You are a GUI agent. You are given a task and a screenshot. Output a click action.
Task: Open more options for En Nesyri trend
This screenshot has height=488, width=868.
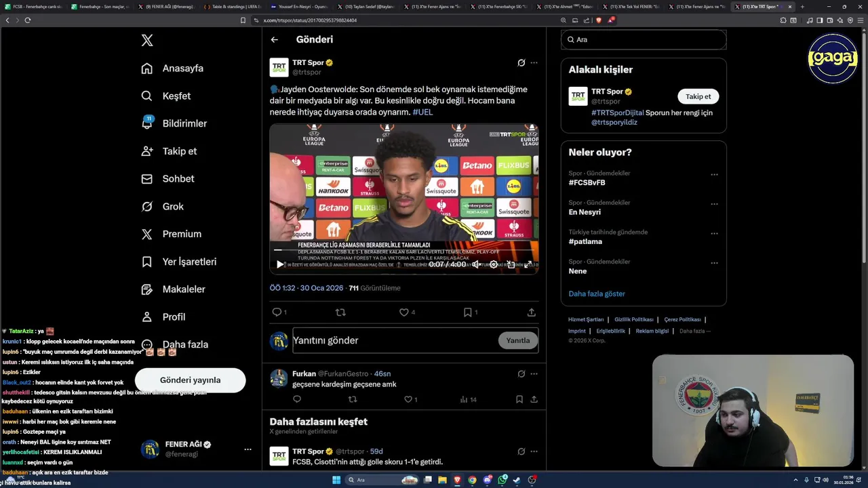tap(714, 204)
